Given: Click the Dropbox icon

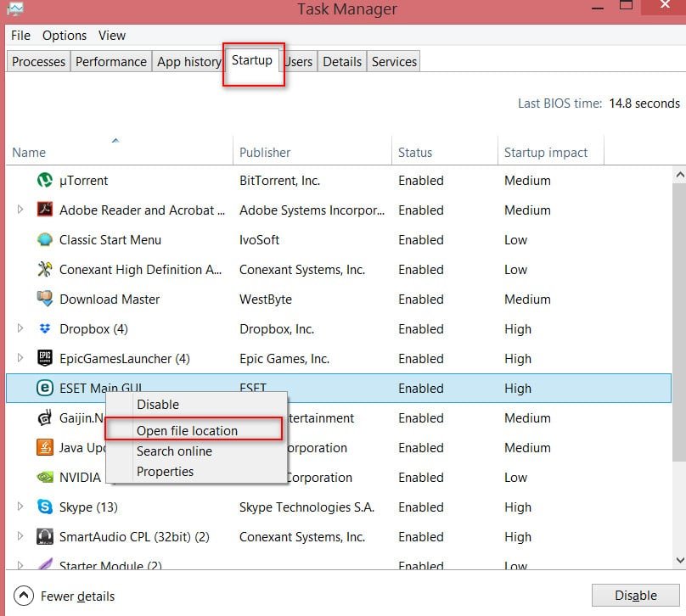Looking at the screenshot, I should click(45, 328).
